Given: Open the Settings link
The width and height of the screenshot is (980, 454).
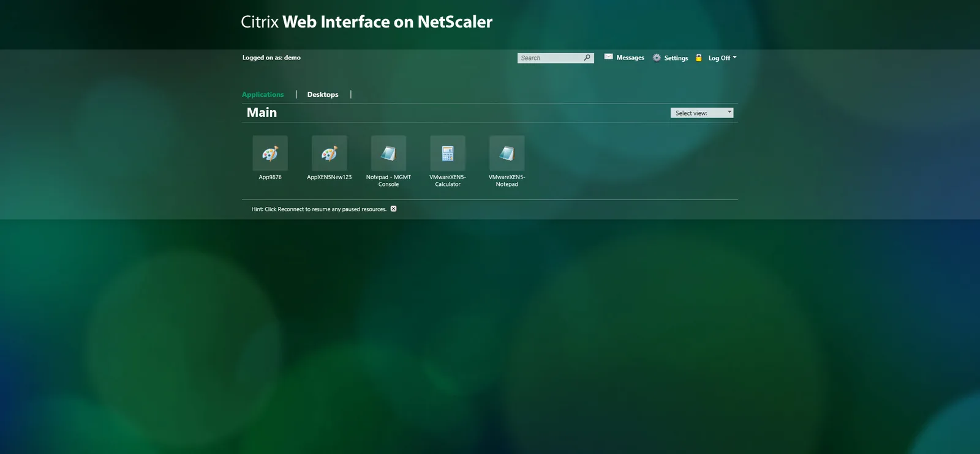Looking at the screenshot, I should pos(676,58).
